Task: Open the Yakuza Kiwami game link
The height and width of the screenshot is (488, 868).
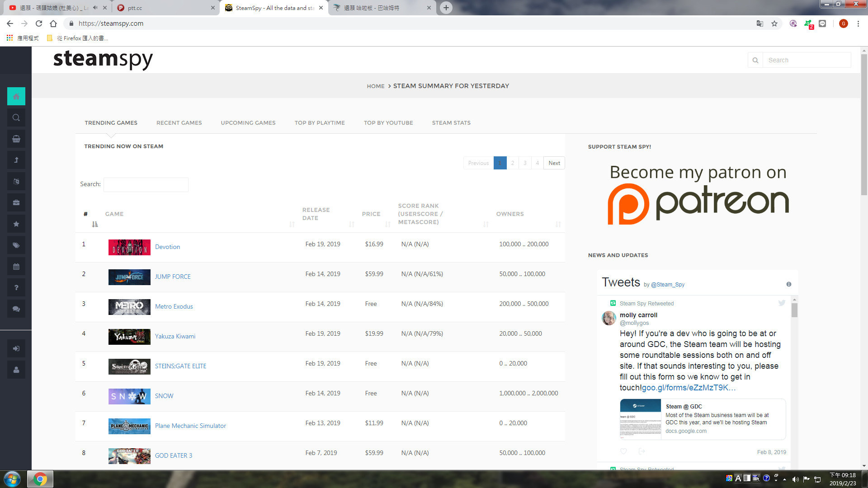Action: pos(175,336)
